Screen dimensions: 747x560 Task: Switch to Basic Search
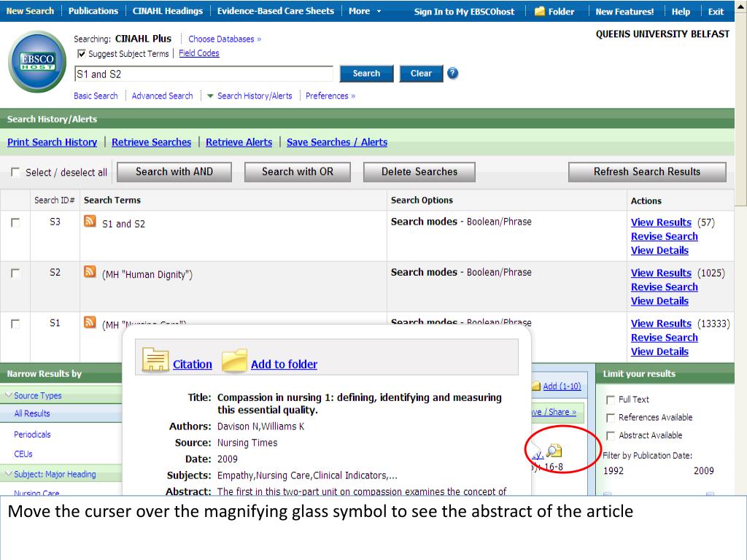click(96, 96)
